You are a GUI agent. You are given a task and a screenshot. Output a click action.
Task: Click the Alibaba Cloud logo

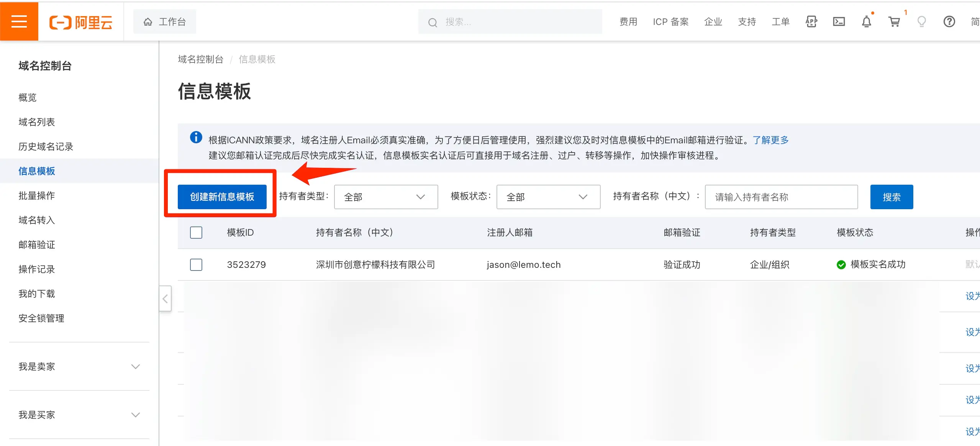click(81, 22)
